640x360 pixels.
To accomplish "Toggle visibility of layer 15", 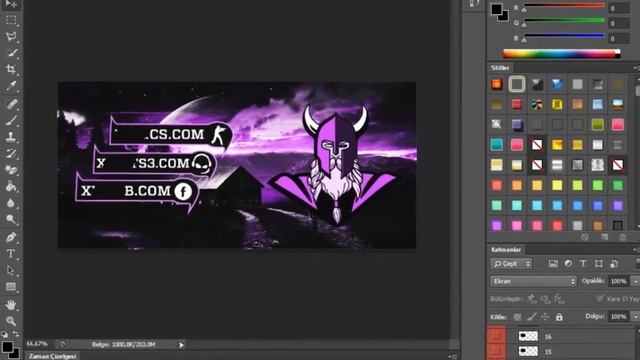I will pos(496,351).
